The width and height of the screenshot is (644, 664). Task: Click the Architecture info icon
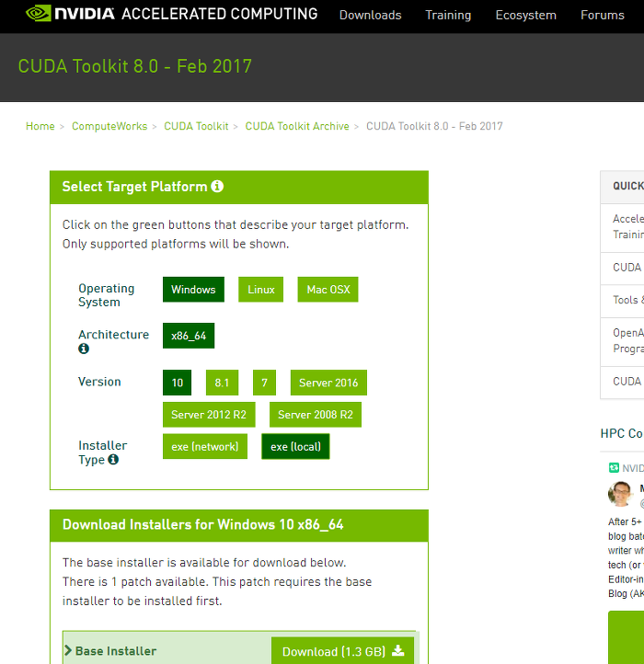pos(84,349)
